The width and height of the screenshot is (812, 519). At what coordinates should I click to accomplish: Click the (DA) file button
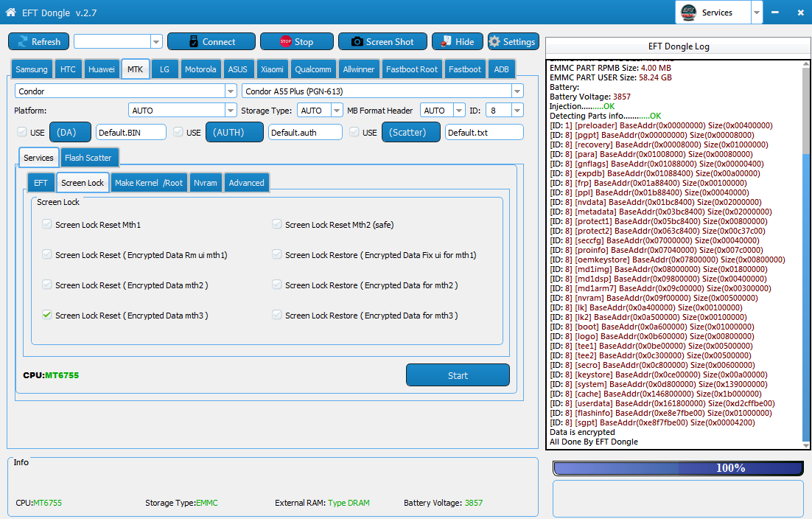pyautogui.click(x=71, y=132)
